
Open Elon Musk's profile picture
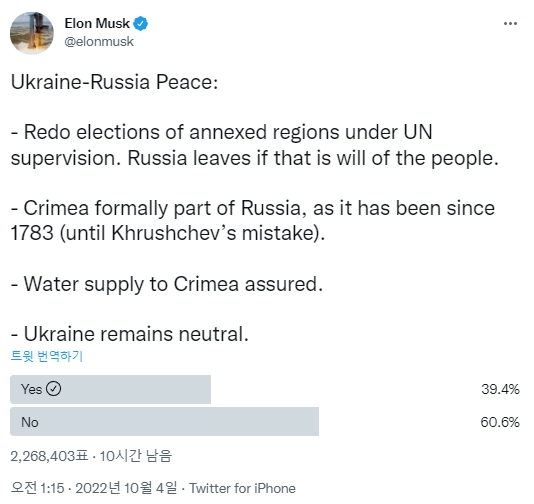(32, 33)
